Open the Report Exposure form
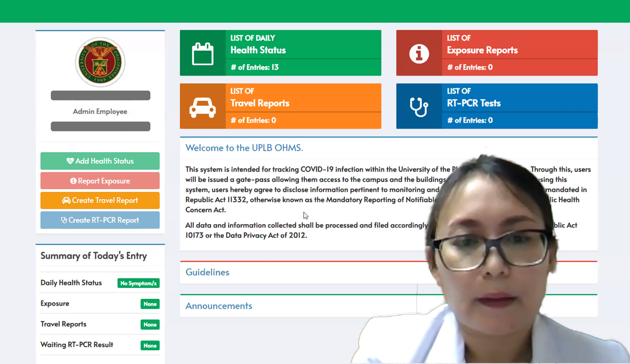This screenshot has width=630, height=364. (100, 181)
